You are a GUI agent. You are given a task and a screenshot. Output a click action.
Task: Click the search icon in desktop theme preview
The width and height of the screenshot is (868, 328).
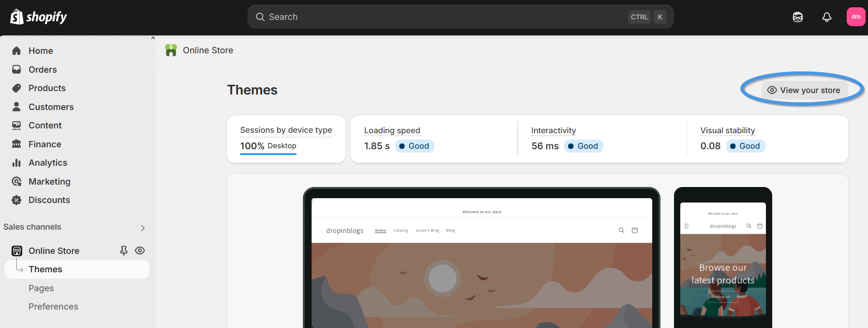[x=621, y=230]
